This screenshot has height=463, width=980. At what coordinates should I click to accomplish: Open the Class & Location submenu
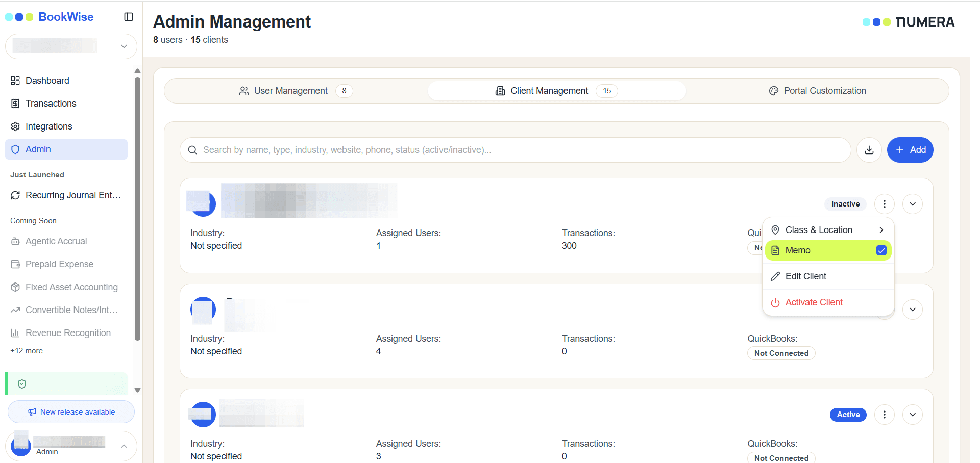pyautogui.click(x=828, y=230)
